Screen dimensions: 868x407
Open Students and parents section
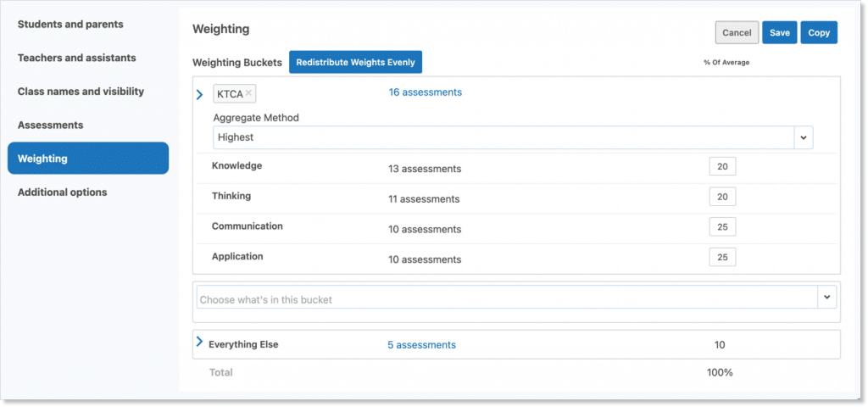tap(70, 25)
